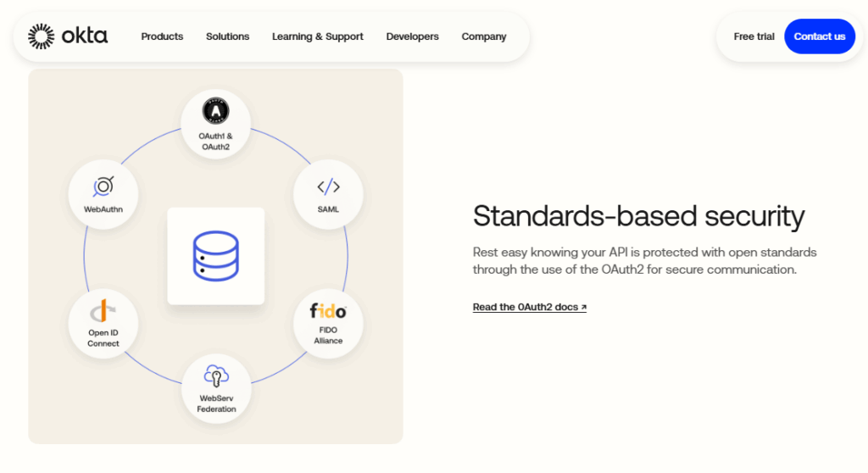This screenshot has width=868, height=473.
Task: Open the Developers menu
Action: [x=413, y=36]
